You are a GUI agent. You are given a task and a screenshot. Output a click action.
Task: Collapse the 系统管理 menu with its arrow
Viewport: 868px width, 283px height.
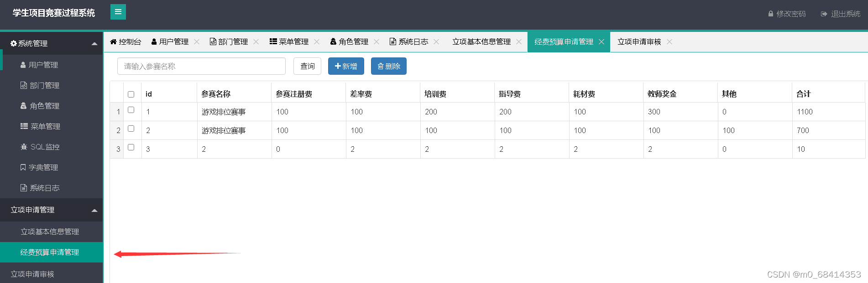(94, 44)
